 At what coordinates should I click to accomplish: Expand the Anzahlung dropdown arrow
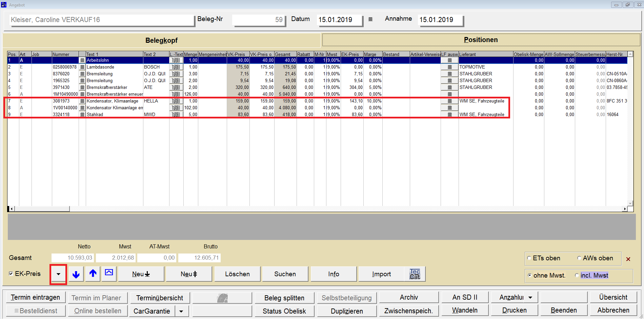pos(530,298)
